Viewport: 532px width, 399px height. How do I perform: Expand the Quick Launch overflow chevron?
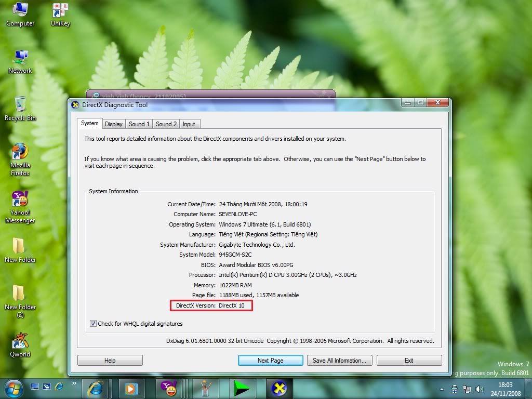(74, 383)
